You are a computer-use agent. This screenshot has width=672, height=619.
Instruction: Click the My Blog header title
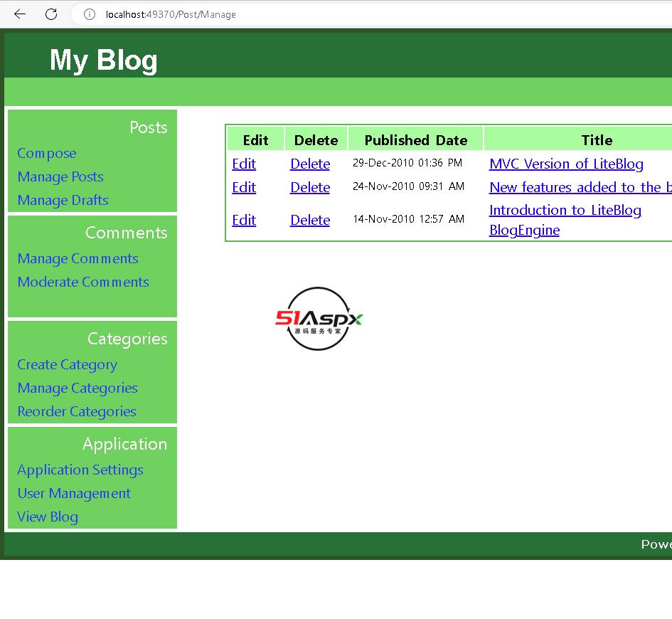tap(103, 60)
